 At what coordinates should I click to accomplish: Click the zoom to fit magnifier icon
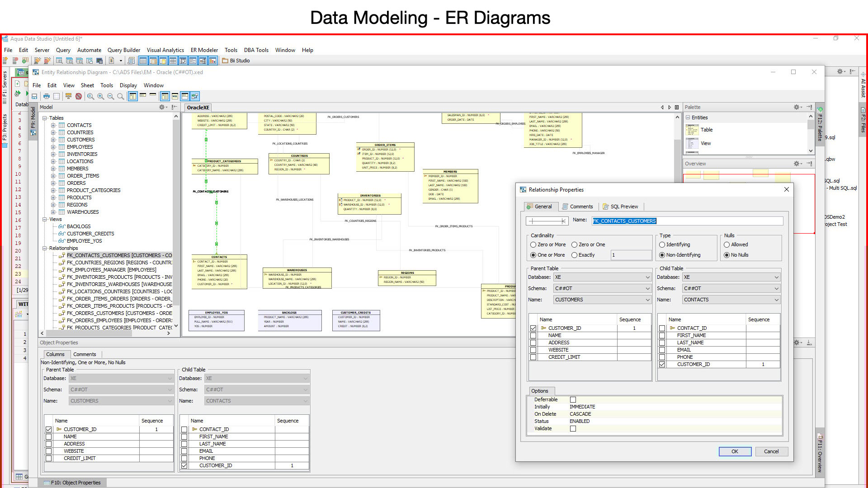90,96
